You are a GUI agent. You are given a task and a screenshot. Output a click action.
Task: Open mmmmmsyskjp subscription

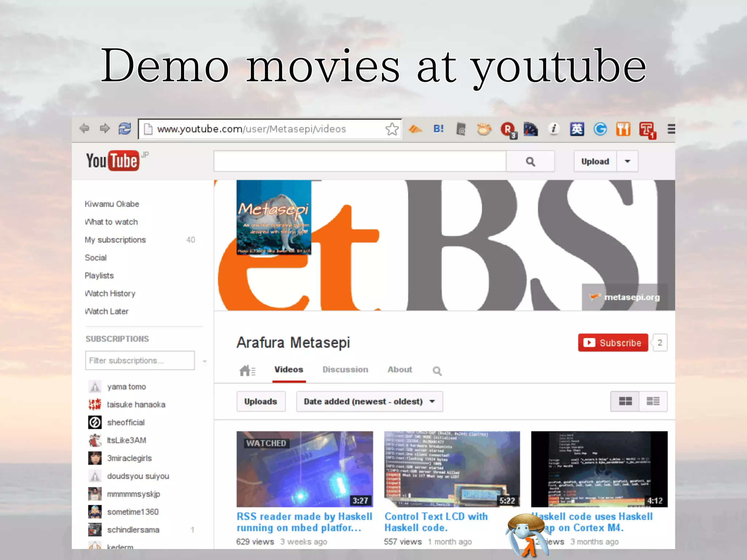point(133,494)
